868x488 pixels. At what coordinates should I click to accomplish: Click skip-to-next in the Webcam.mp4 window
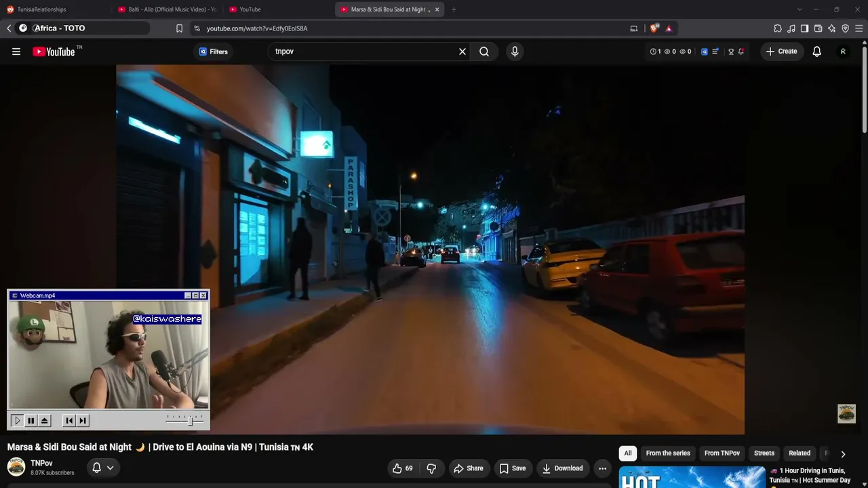(83, 421)
